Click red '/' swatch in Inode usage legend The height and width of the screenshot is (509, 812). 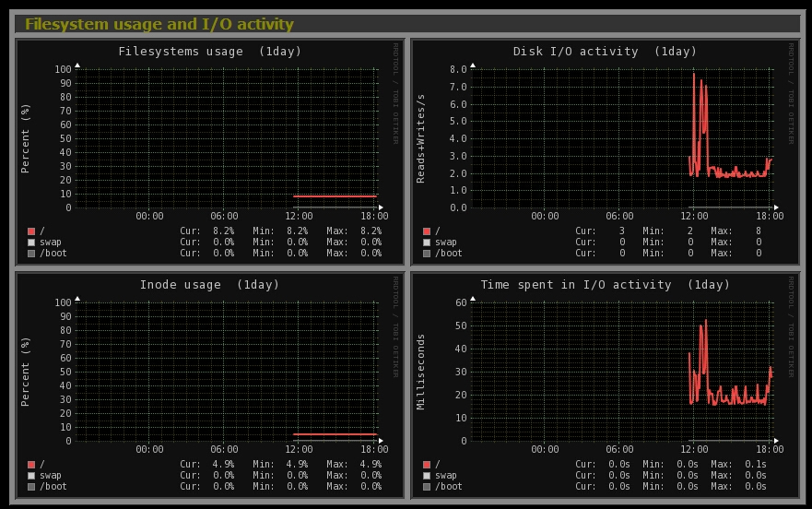click(x=31, y=465)
